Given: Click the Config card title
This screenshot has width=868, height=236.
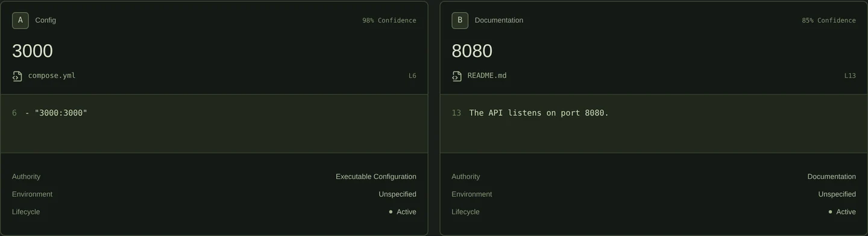Looking at the screenshot, I should coord(46,21).
